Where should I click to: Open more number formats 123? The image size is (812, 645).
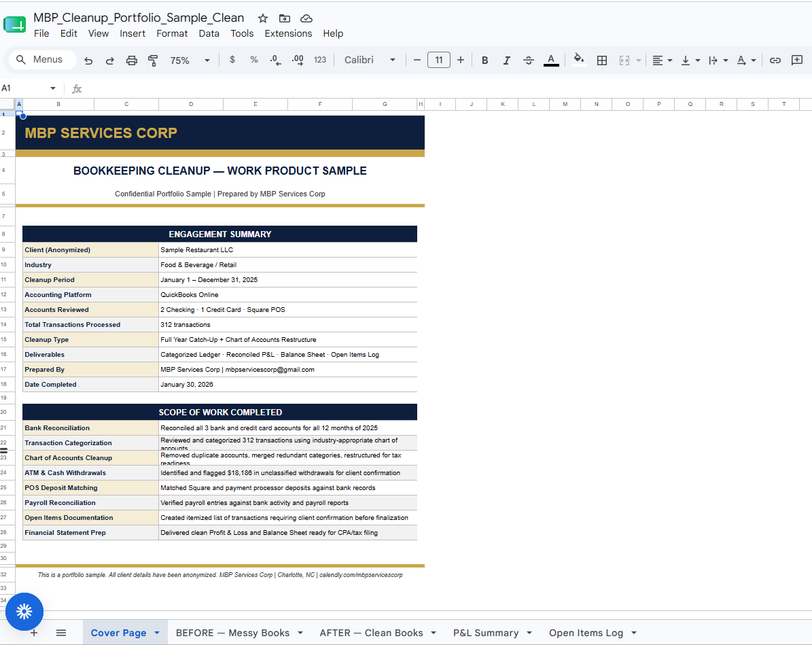pos(320,60)
